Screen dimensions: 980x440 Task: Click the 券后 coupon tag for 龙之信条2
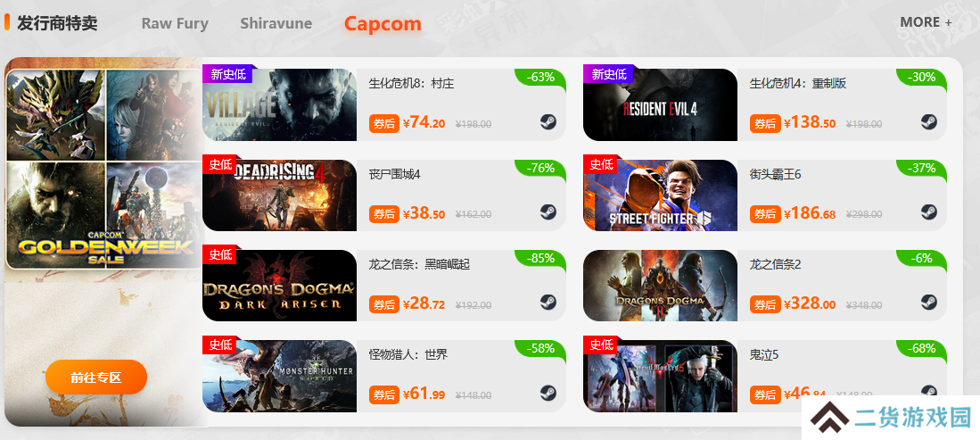pyautogui.click(x=765, y=305)
